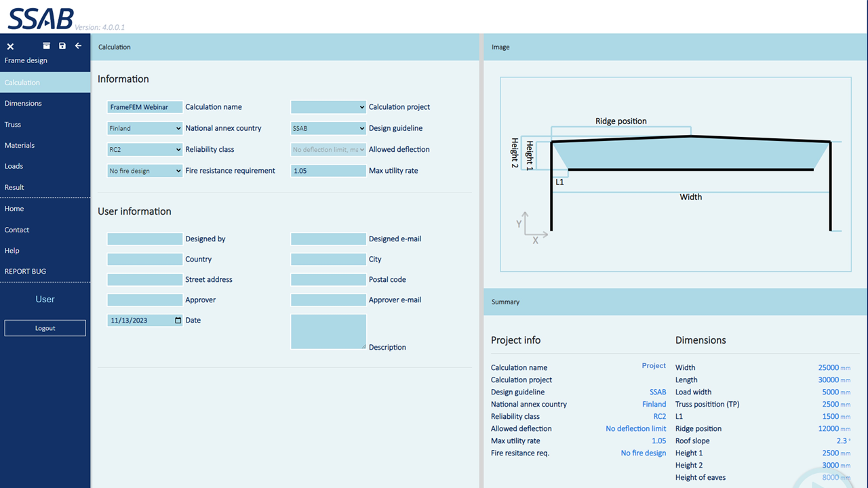
Task: Click the Country input field
Action: click(x=145, y=260)
